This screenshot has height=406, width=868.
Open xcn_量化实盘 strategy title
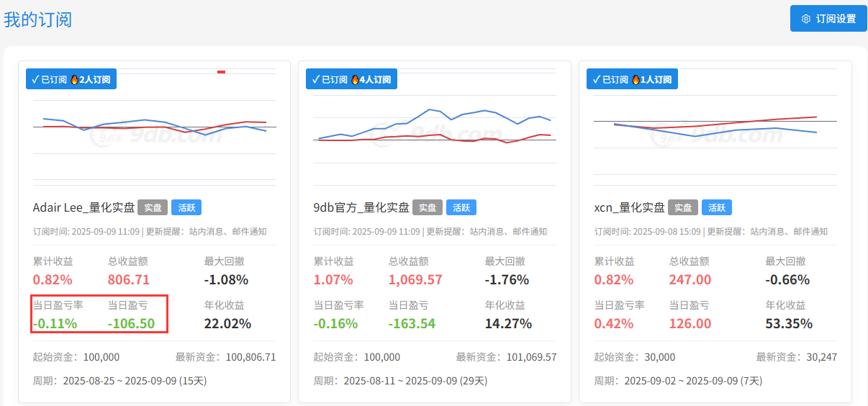(x=629, y=207)
